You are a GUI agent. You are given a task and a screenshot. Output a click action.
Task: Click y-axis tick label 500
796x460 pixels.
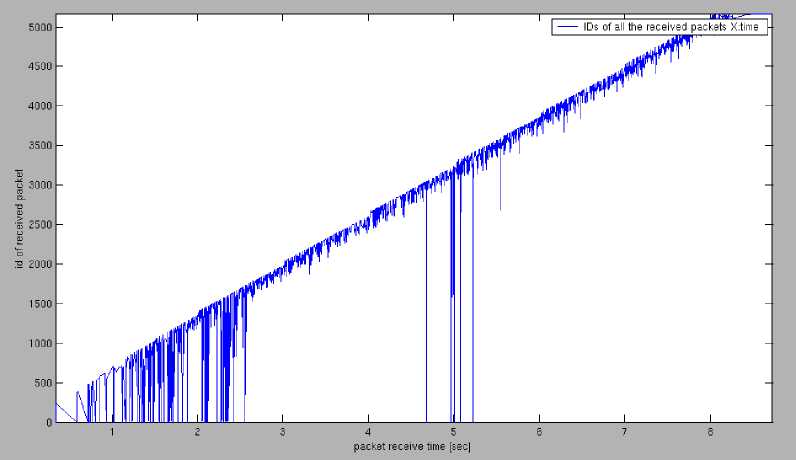[x=43, y=383]
